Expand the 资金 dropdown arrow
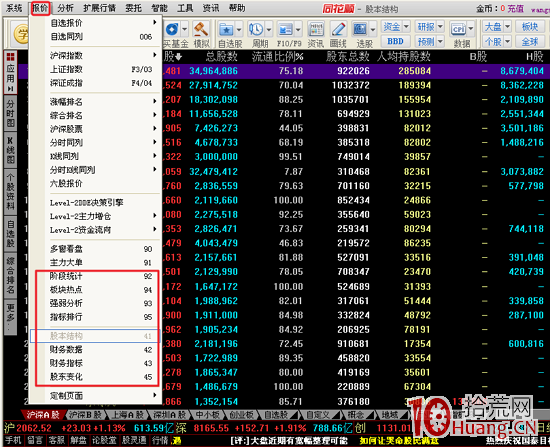 (x=406, y=26)
